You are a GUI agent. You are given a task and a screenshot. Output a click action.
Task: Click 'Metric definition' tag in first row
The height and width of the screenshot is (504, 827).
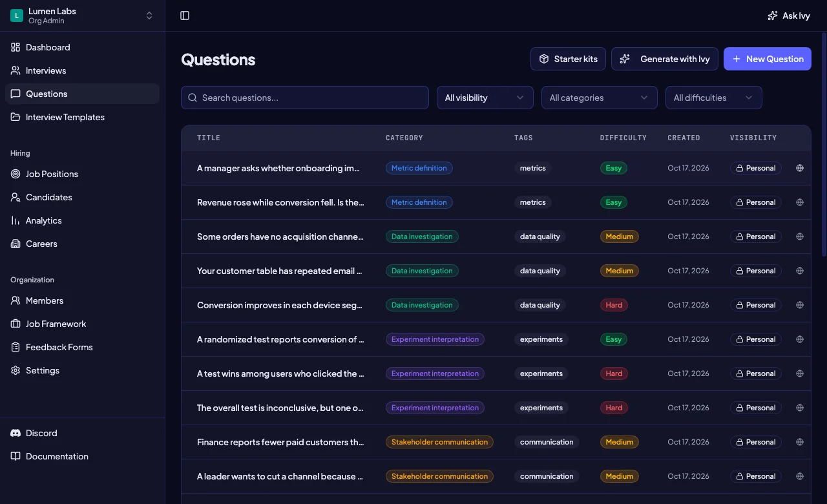coord(419,168)
